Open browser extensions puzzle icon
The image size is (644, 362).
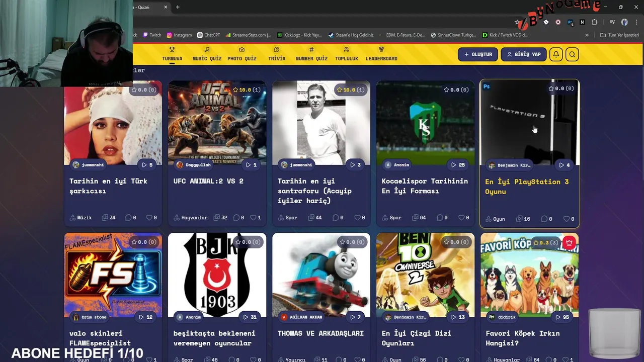point(595,22)
